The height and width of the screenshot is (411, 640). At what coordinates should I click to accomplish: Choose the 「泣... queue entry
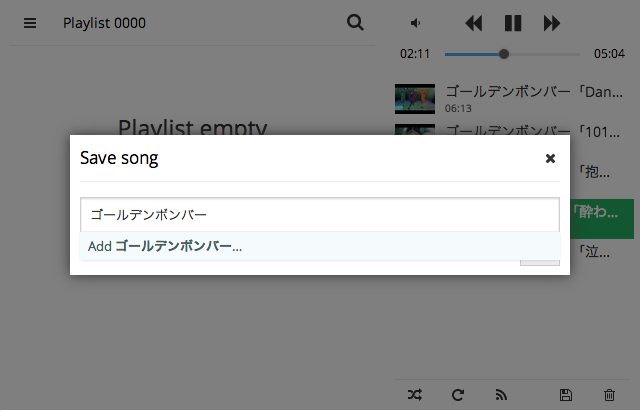click(595, 252)
